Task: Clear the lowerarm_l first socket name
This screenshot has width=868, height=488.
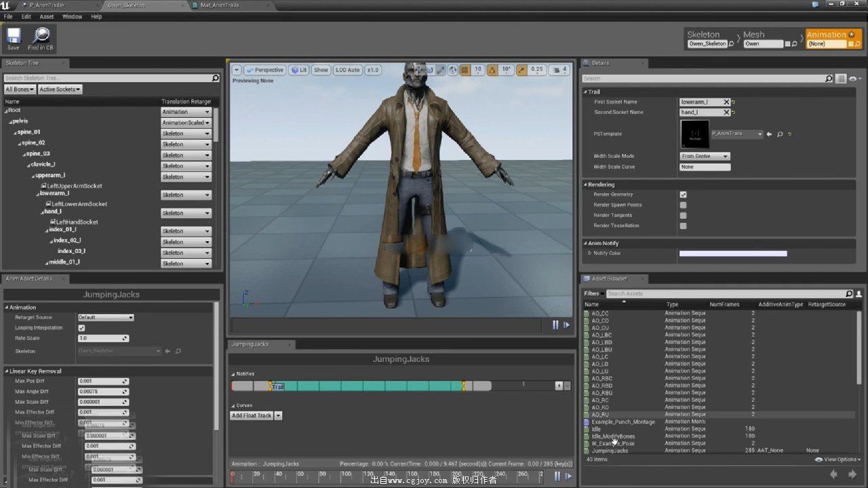Action: tap(726, 102)
